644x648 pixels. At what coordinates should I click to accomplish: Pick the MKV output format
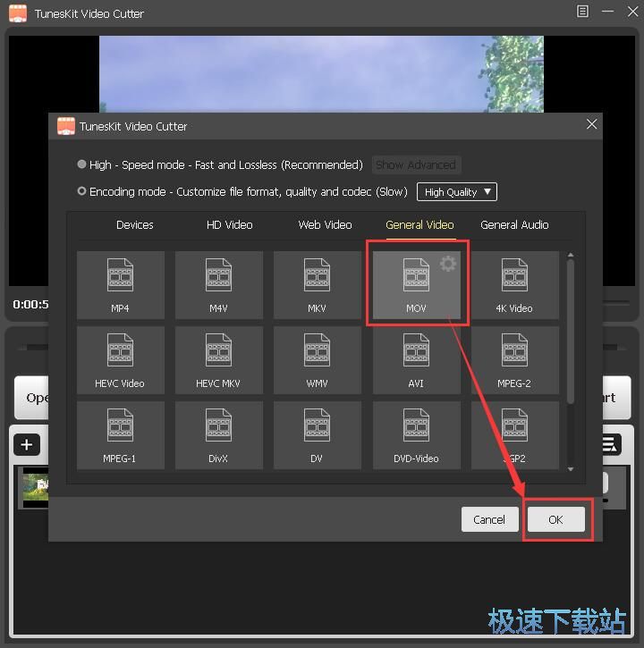(x=318, y=284)
